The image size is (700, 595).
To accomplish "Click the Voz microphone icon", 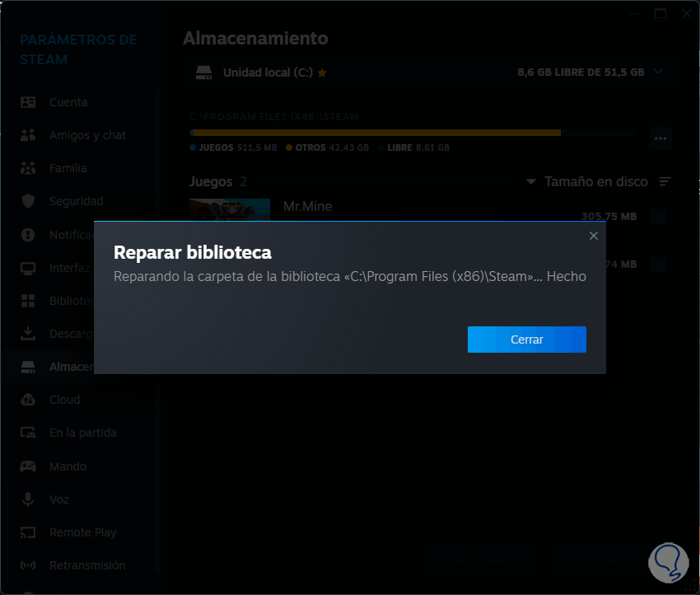I will (28, 499).
